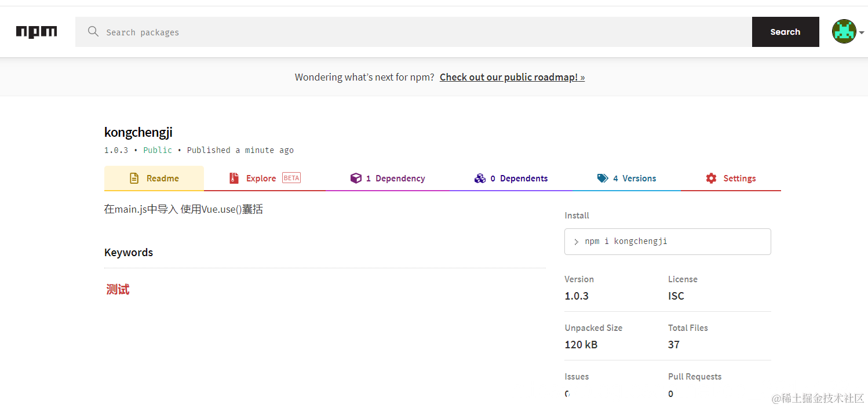Click the kongchengji package title
The image size is (868, 408).
(138, 132)
